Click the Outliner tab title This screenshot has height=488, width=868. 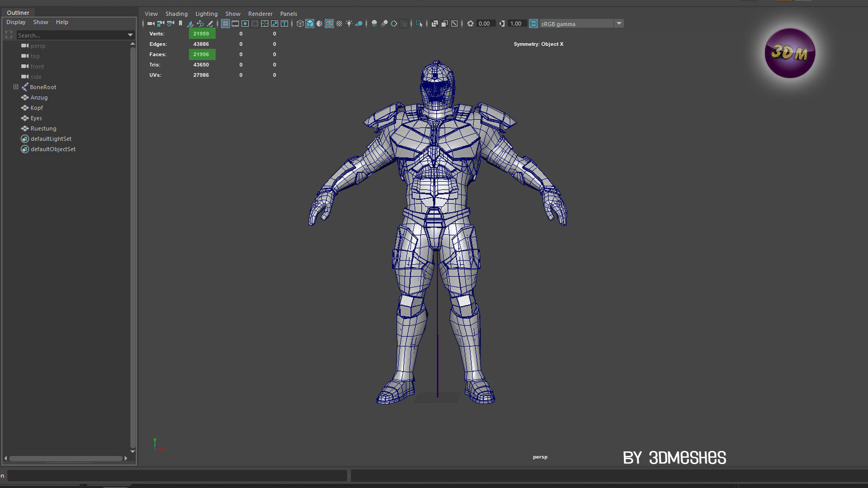18,13
